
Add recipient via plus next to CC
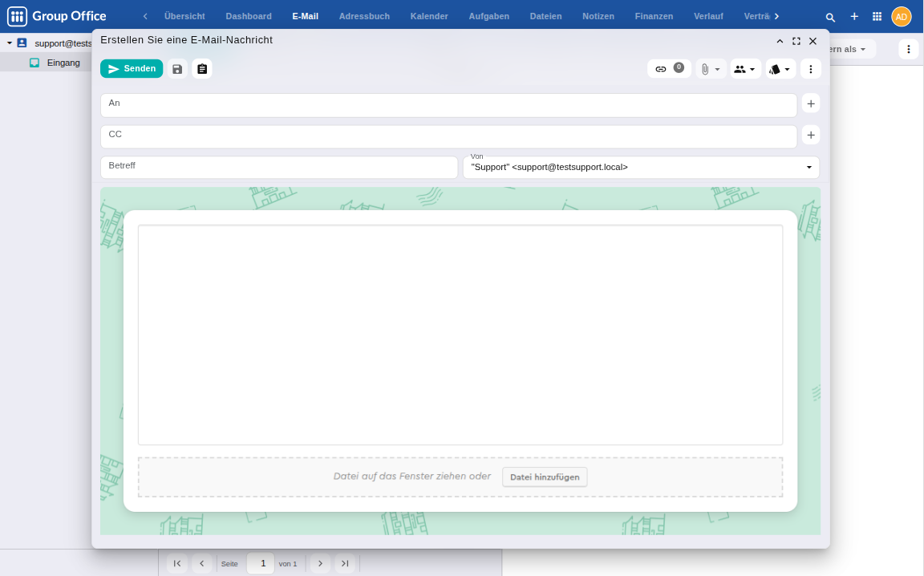click(x=811, y=135)
